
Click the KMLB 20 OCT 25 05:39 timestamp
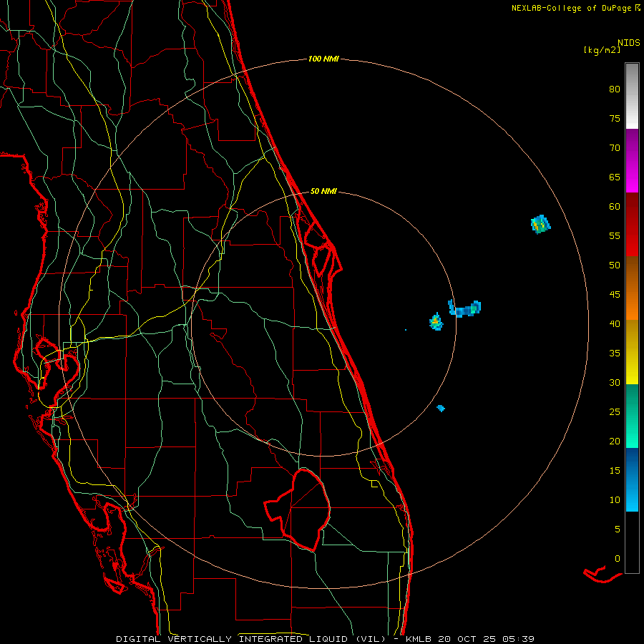tap(470, 639)
